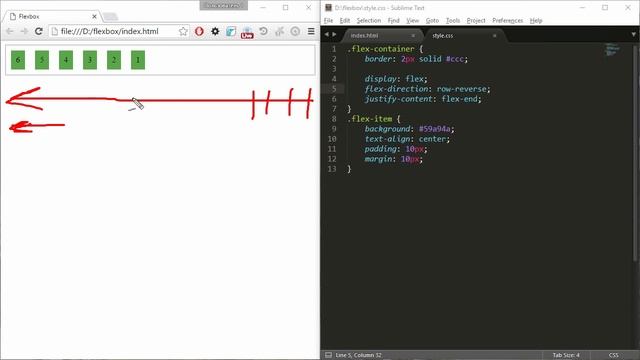Open the Project menu in Sublime Text
This screenshot has height=360, width=640.
pyautogui.click(x=476, y=20)
